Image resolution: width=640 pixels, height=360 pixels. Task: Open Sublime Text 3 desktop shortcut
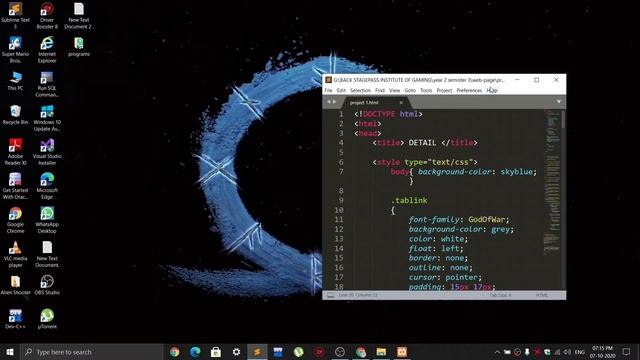tap(16, 15)
